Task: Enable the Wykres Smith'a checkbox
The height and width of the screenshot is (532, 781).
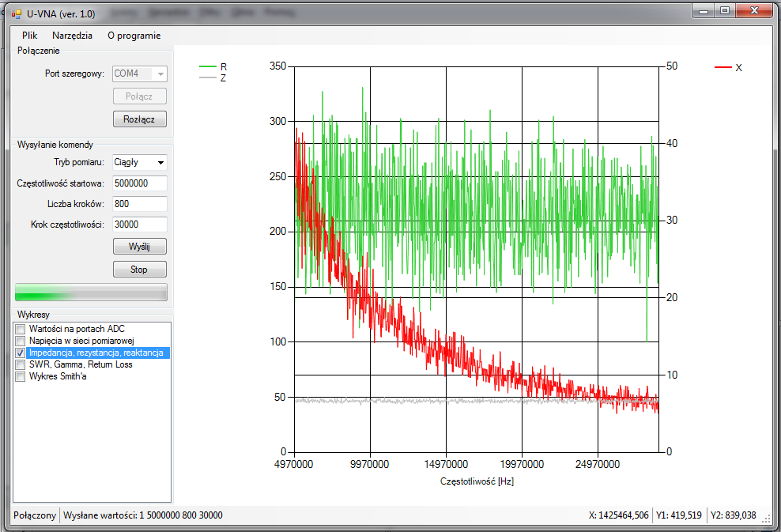Action: [21, 377]
